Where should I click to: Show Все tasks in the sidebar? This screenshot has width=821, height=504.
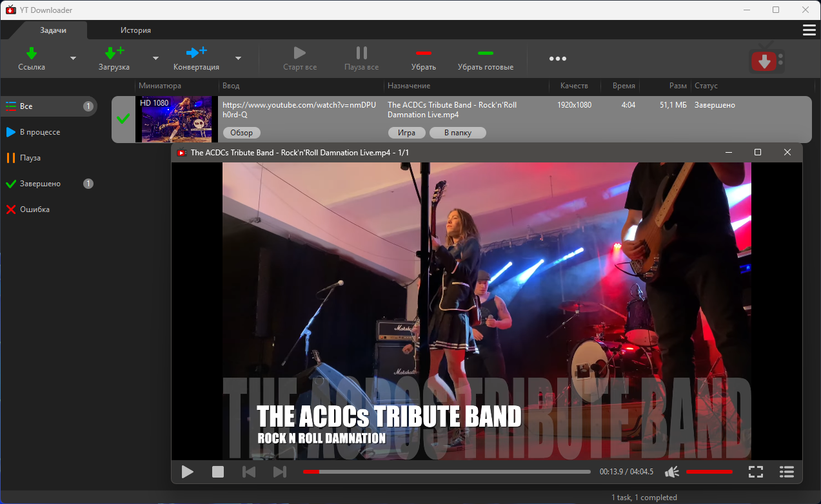49,106
